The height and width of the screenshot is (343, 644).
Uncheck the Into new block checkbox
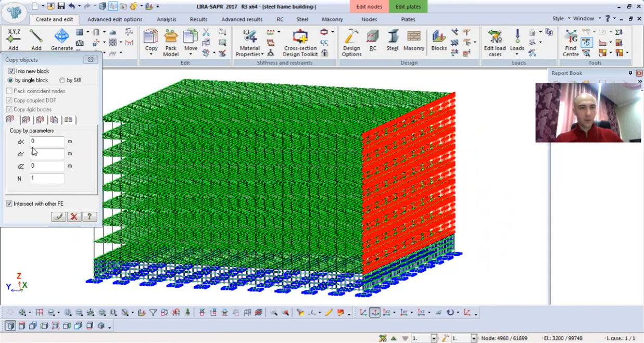pos(11,71)
